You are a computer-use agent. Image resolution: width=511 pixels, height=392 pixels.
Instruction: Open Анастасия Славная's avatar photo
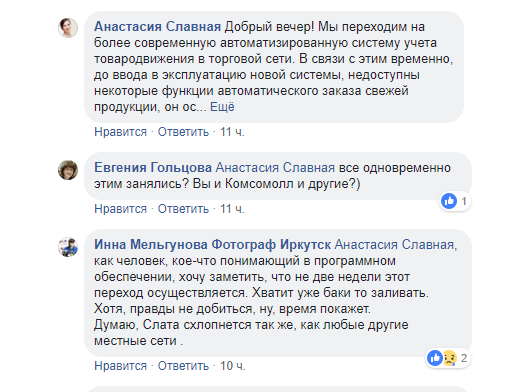pos(68,28)
